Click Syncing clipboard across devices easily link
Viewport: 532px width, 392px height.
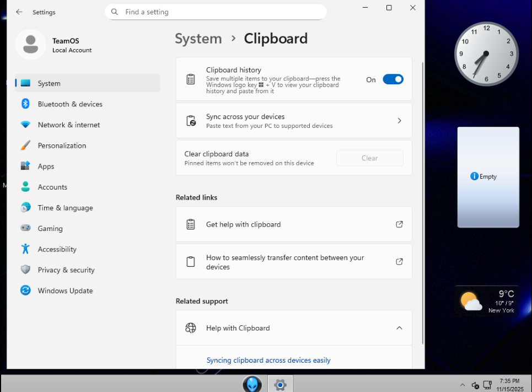[268, 361]
